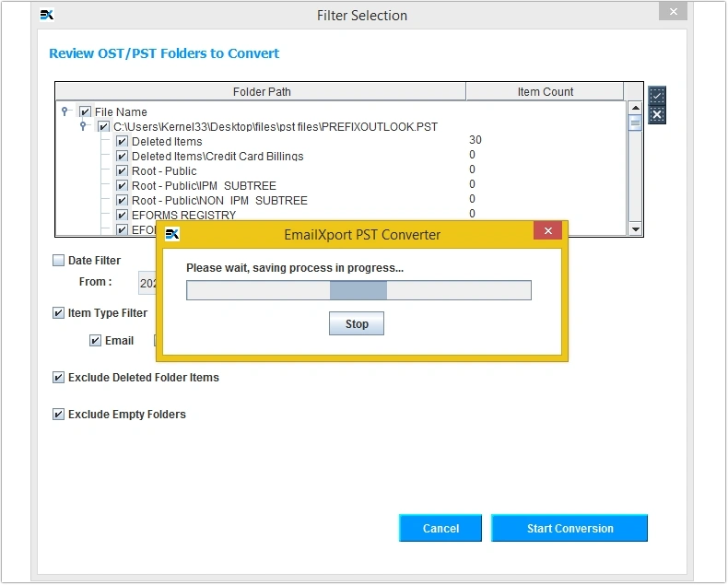Uncheck the Email item type

[x=95, y=341]
